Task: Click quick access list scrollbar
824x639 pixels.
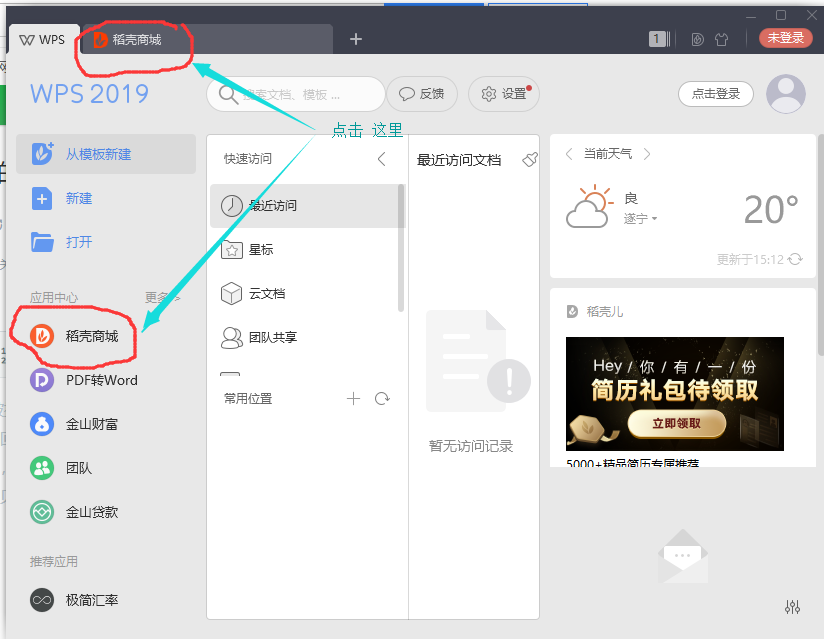Action: click(x=401, y=248)
